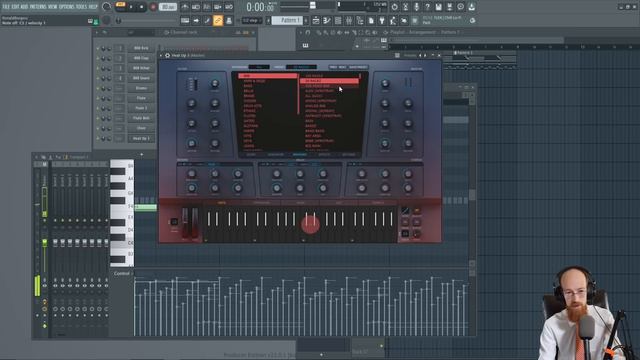Mute the 808 Kick channel LED
The height and width of the screenshot is (360, 640).
pos(98,48)
